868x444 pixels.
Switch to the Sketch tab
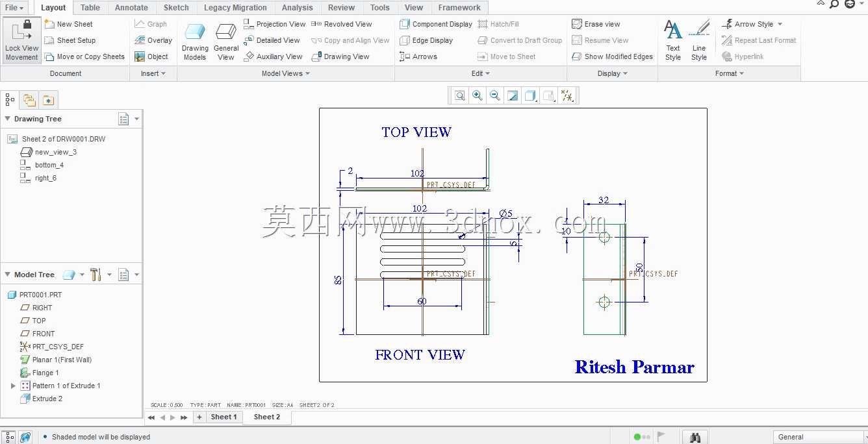coord(176,8)
